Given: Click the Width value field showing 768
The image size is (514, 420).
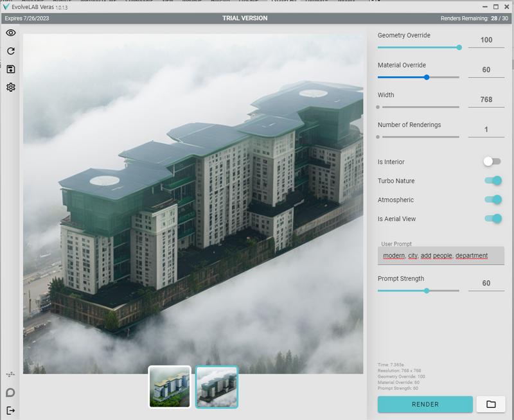Looking at the screenshot, I should pos(486,100).
